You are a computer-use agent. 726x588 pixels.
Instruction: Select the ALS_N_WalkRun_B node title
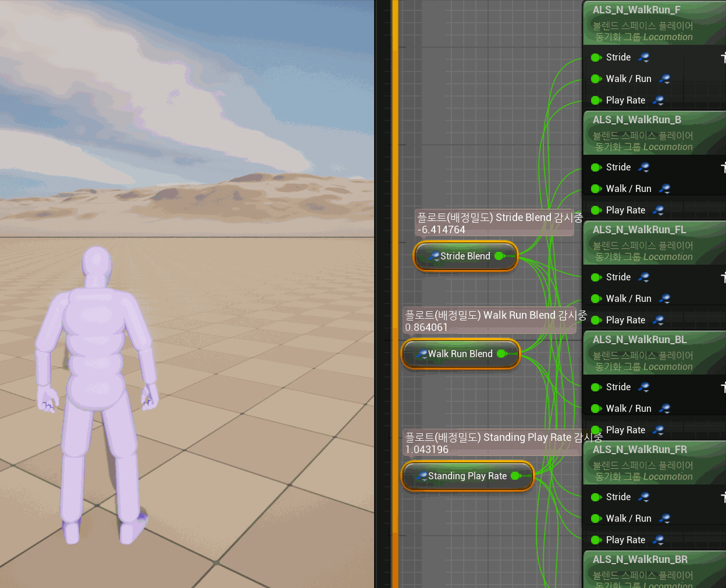(637, 120)
